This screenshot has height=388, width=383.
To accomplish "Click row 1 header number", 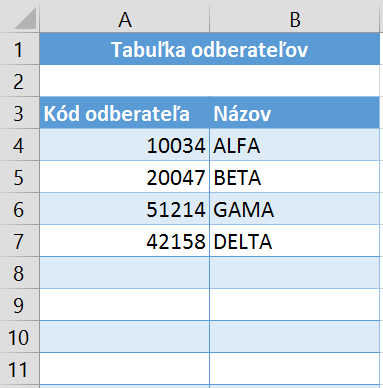I will point(19,49).
